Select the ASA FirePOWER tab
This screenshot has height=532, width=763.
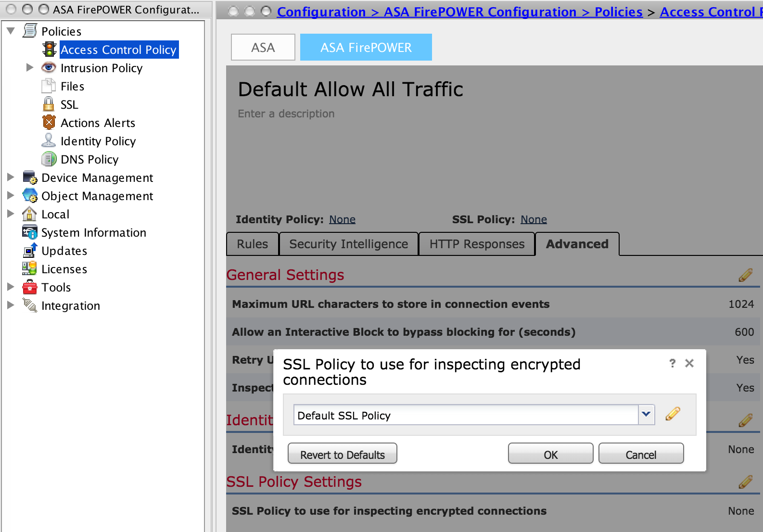366,47
